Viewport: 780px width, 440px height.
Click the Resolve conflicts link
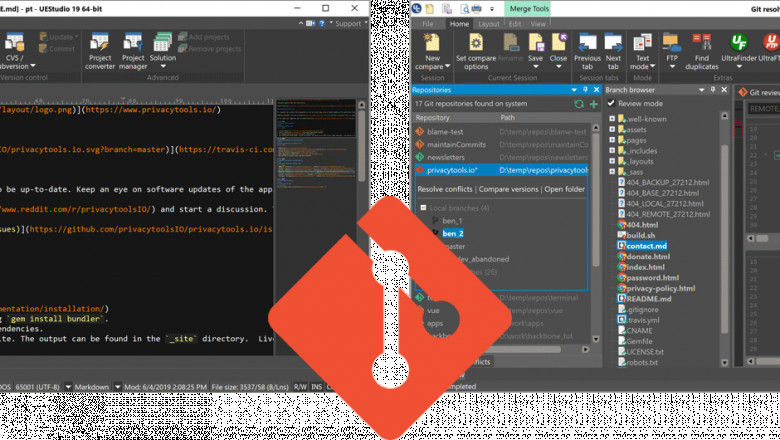coord(445,189)
